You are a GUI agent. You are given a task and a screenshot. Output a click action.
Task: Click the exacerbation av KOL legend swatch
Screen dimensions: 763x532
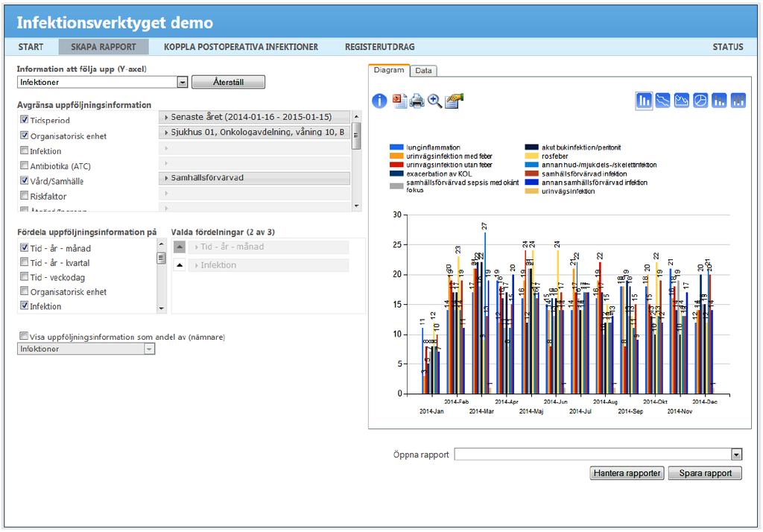396,174
